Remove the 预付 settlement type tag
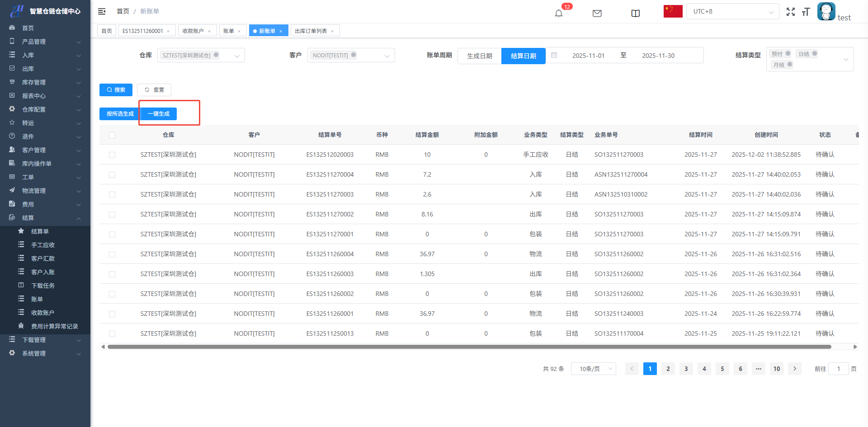The image size is (868, 427). (x=788, y=54)
